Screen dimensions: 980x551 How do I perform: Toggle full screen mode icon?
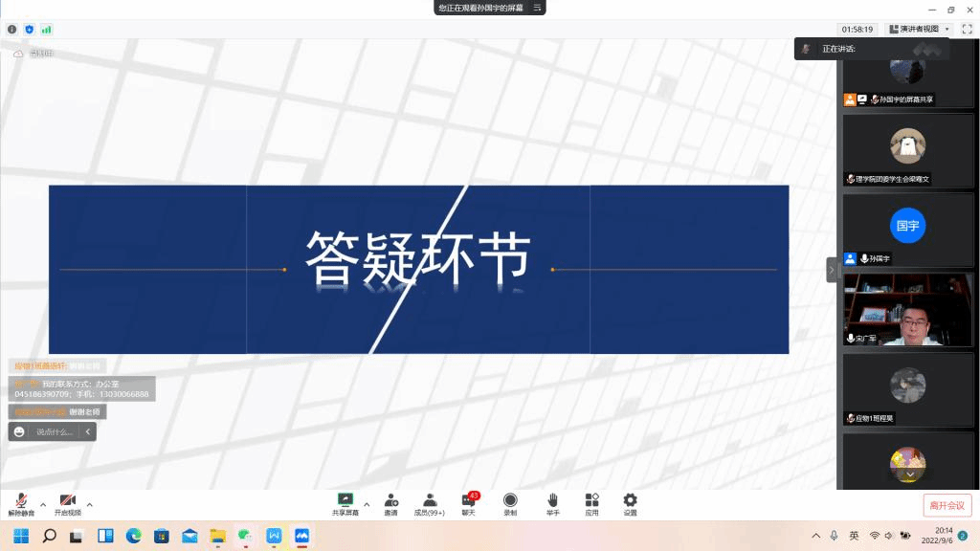click(967, 30)
